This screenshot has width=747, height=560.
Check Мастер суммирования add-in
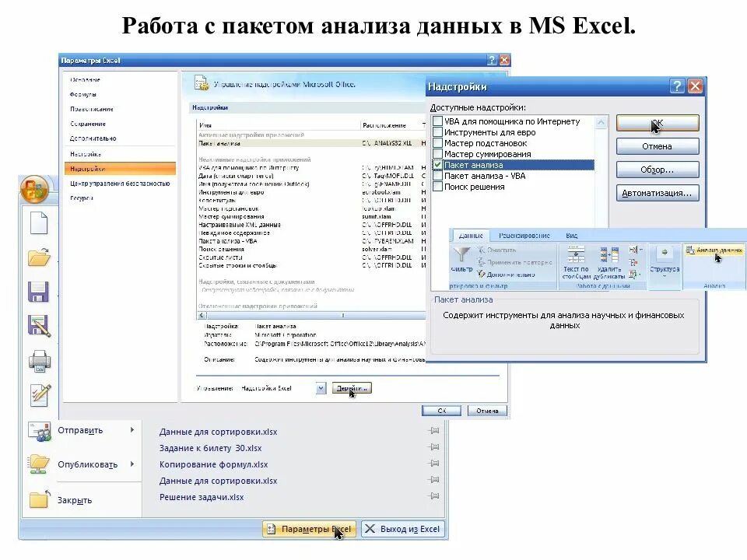(437, 154)
